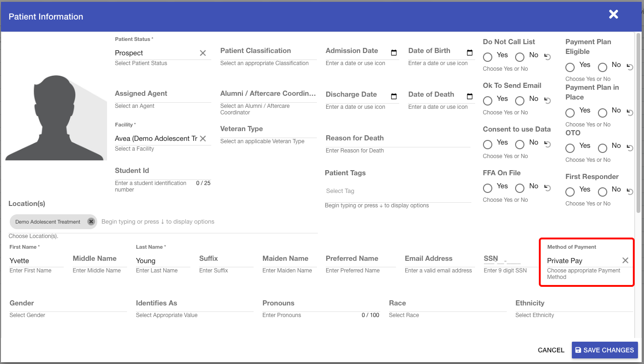Select No for Payment Plan Eligible

pos(603,67)
